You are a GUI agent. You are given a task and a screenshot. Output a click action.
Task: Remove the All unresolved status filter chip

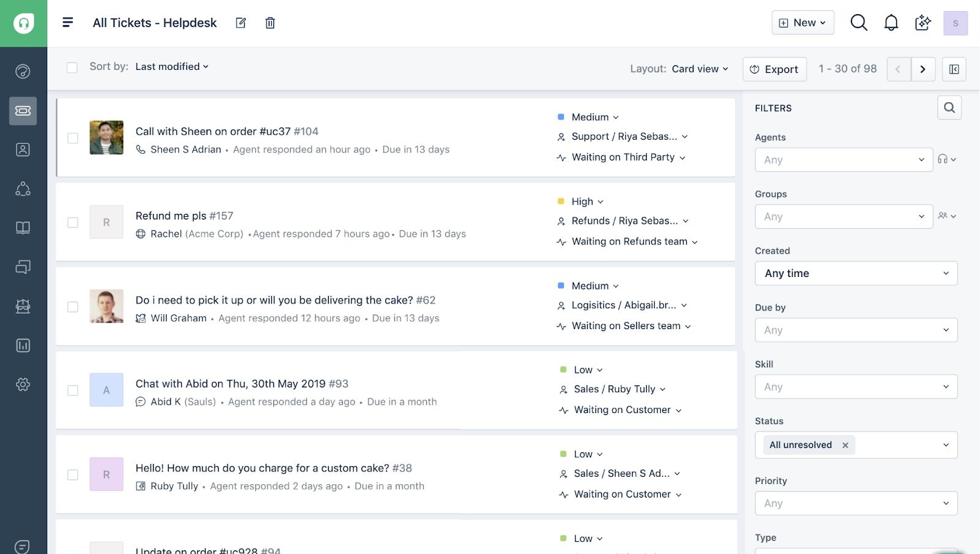[x=845, y=445]
